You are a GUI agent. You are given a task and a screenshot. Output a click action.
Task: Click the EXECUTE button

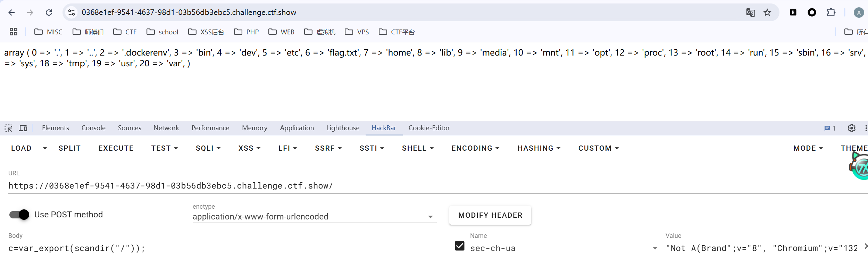(x=116, y=148)
